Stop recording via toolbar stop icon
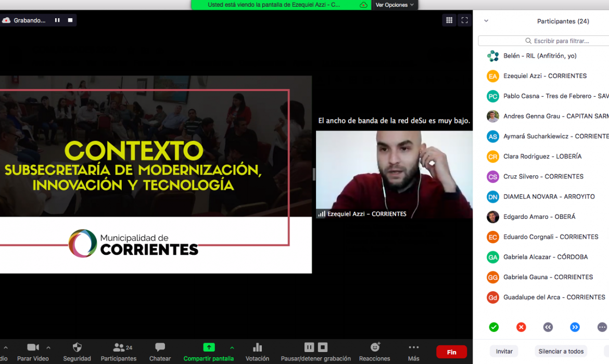This screenshot has height=364, width=609. 323,347
